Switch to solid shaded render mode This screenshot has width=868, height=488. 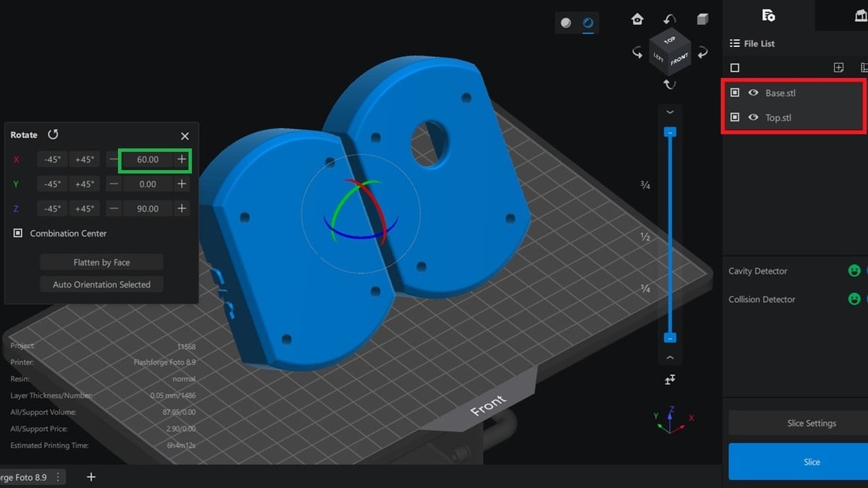(566, 23)
